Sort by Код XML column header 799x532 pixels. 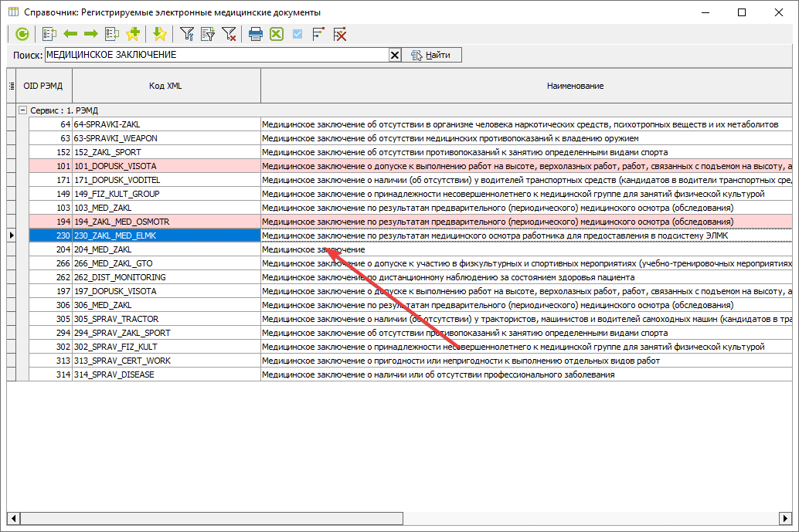click(165, 86)
